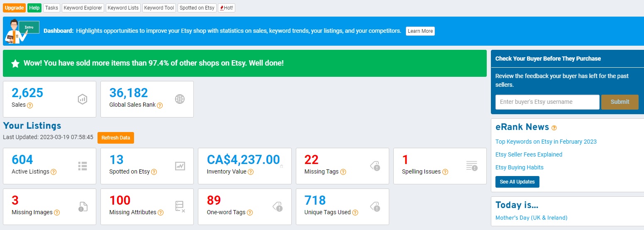
Task: Click the red 1 spelling issues number
Action: [x=405, y=159]
